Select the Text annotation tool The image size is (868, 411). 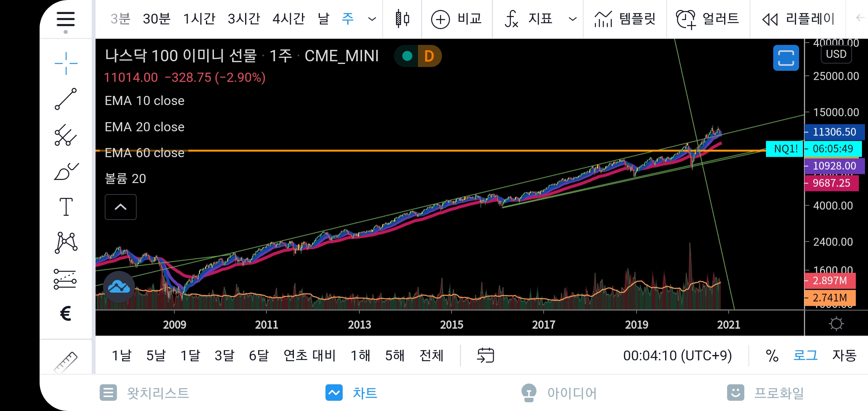[x=66, y=207]
